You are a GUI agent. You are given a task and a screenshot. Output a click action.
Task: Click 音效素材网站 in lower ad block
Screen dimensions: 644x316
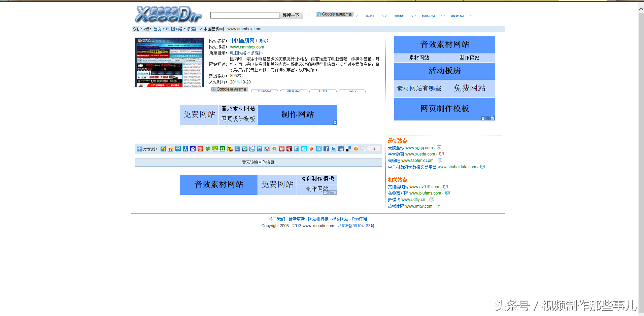coord(219,184)
